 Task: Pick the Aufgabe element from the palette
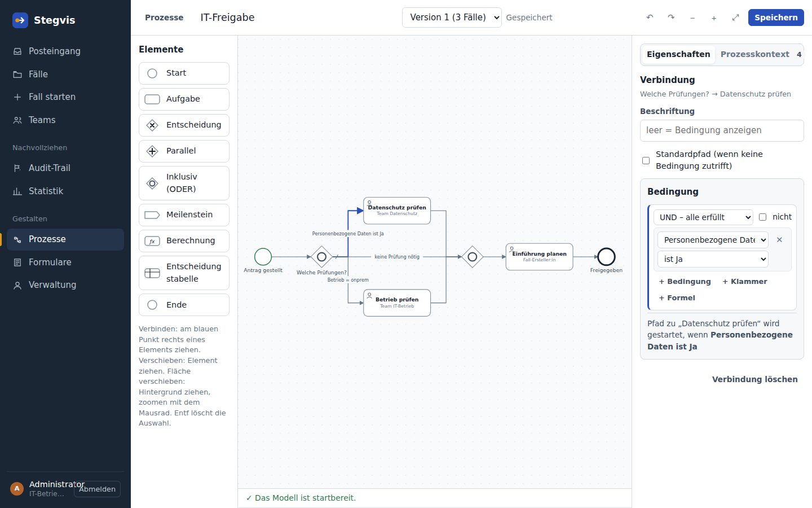pyautogui.click(x=184, y=99)
